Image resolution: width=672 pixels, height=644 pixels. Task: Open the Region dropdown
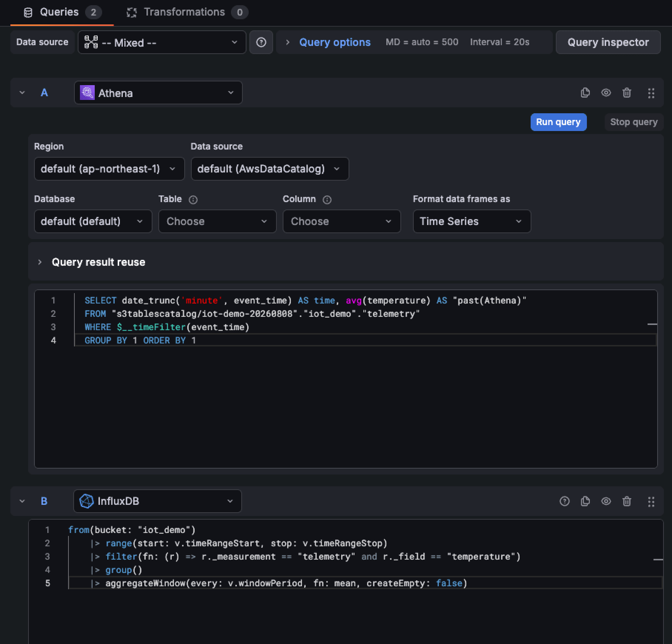[x=109, y=169]
